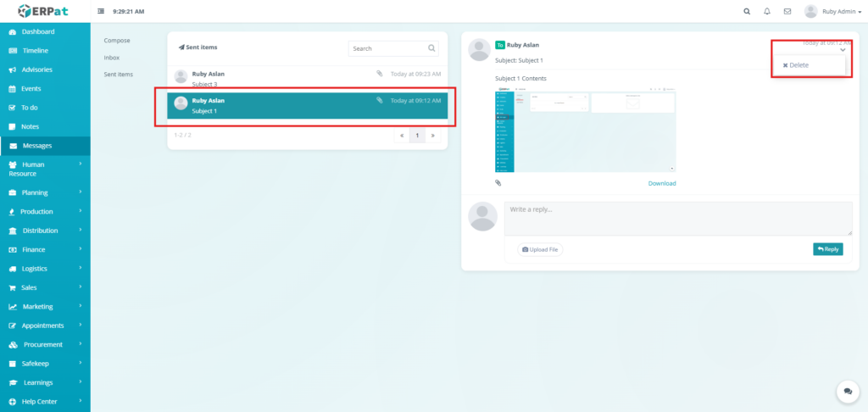Click the Ruby Admin avatar picture
The height and width of the screenshot is (412, 868).
(811, 11)
